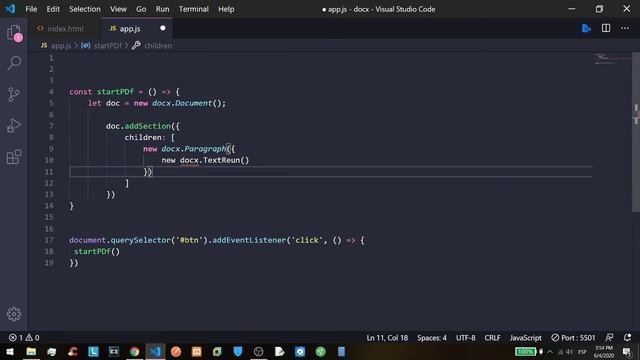The width and height of the screenshot is (640, 360).
Task: Open the Terminal menu
Action: pyautogui.click(x=193, y=9)
